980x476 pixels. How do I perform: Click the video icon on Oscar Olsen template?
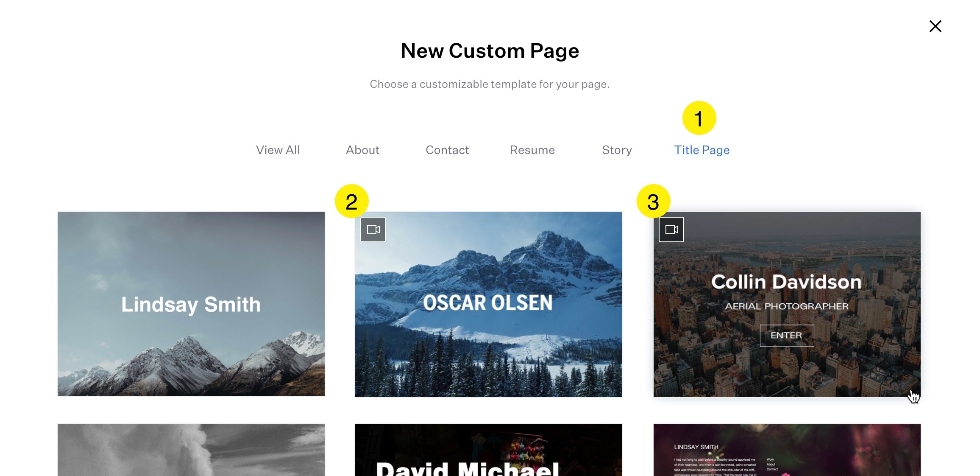coord(373,230)
